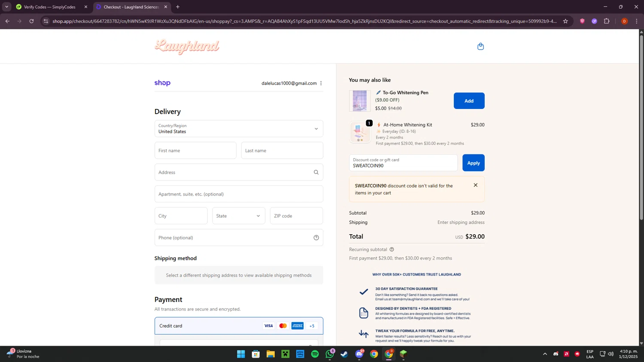Open Spotify from the taskbar

[x=315, y=354]
